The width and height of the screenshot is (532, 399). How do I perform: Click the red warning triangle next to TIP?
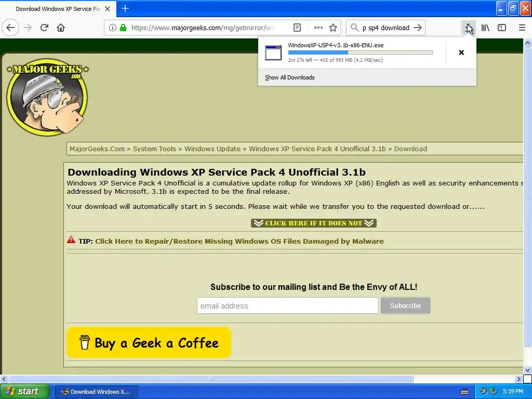click(71, 240)
